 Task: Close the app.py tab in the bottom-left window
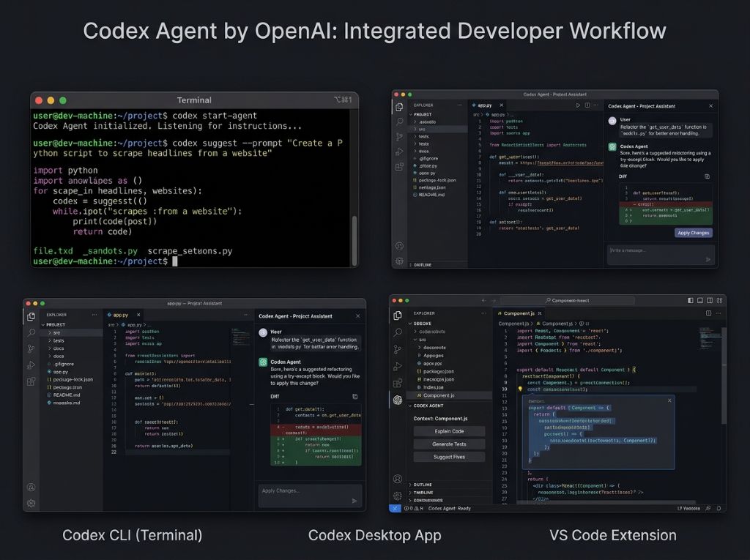(138, 315)
